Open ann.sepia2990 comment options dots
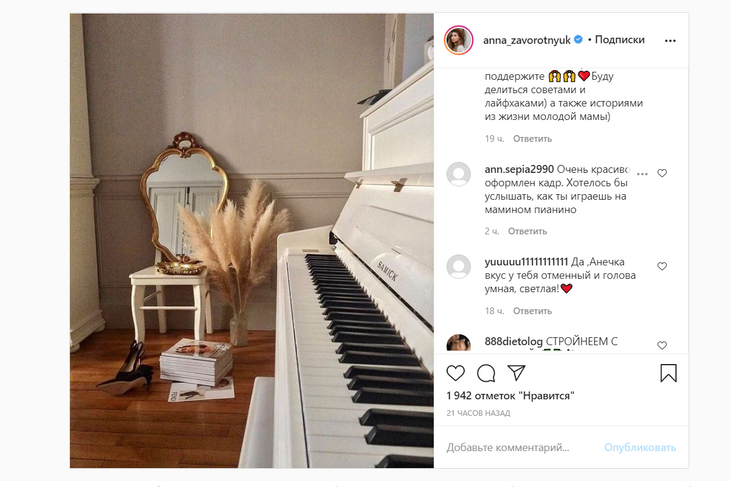Screen dimensions: 730x487 point(642,174)
